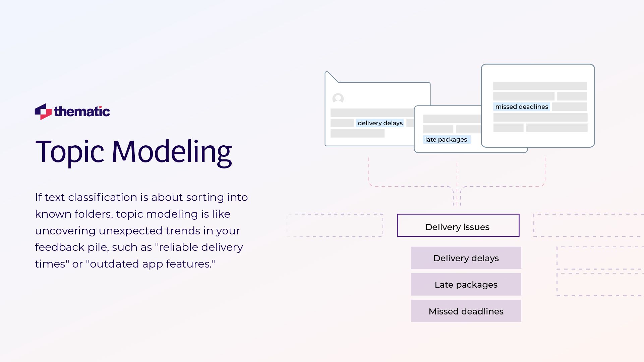Click the dashed connector line placeholder area

coord(457,185)
